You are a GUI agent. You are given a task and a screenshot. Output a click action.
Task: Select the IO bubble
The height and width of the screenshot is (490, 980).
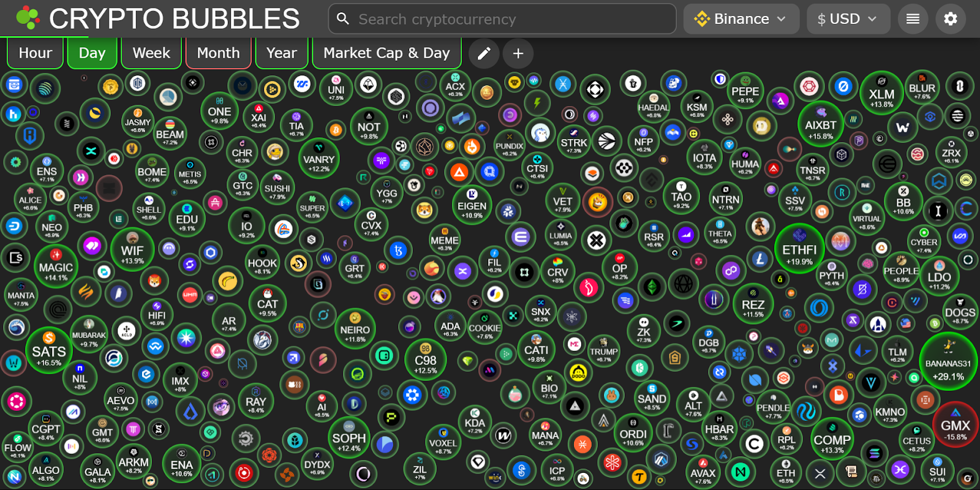tap(246, 226)
